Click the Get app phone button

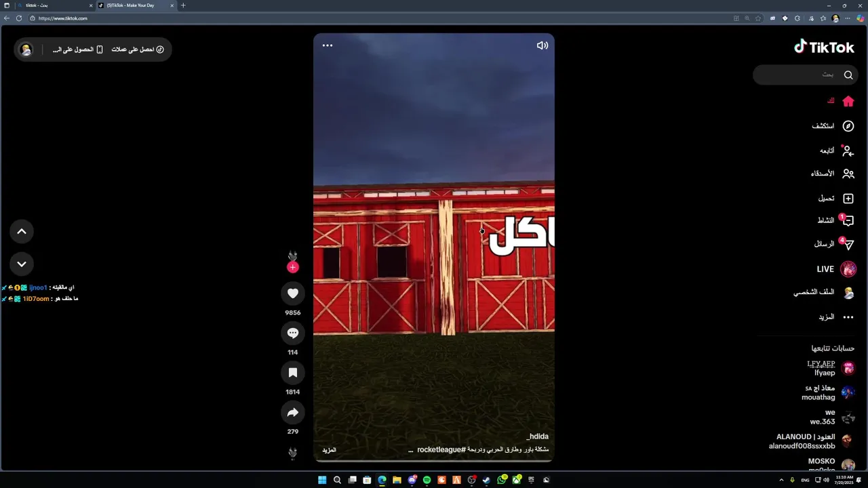point(77,49)
